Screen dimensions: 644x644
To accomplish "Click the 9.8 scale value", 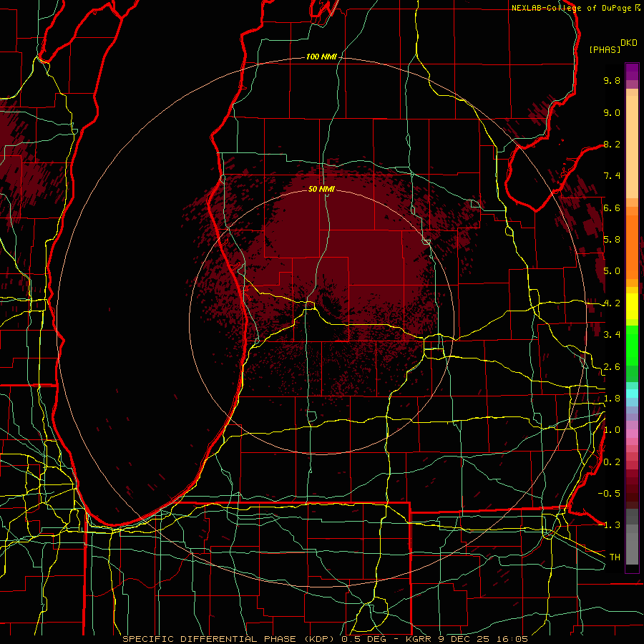I will click(612, 80).
